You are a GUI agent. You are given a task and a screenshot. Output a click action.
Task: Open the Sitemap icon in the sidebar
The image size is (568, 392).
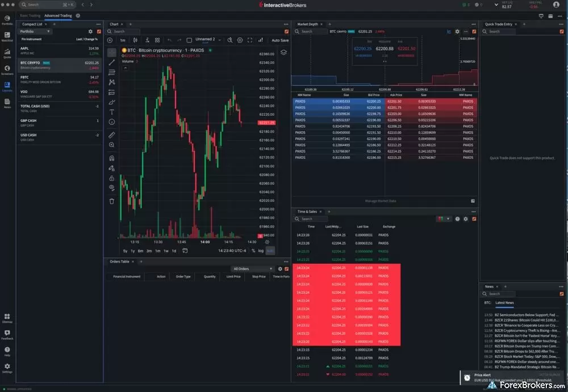coord(7,318)
